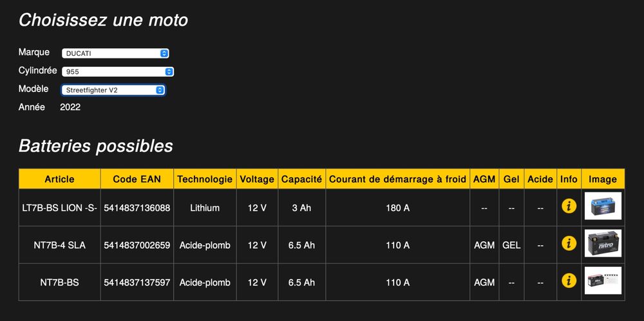
Task: Click the Code EAN column header
Action: pos(137,179)
